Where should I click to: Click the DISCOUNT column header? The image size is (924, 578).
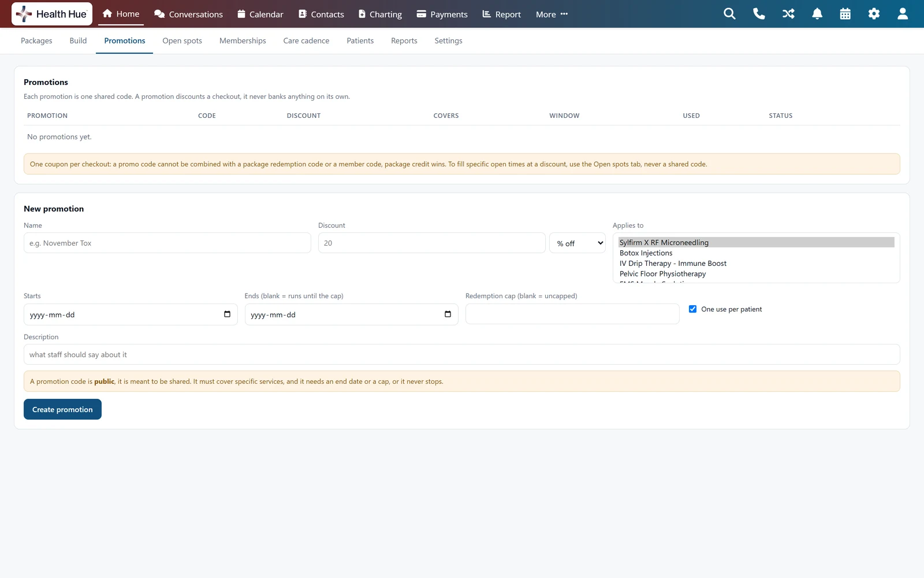pyautogui.click(x=304, y=116)
